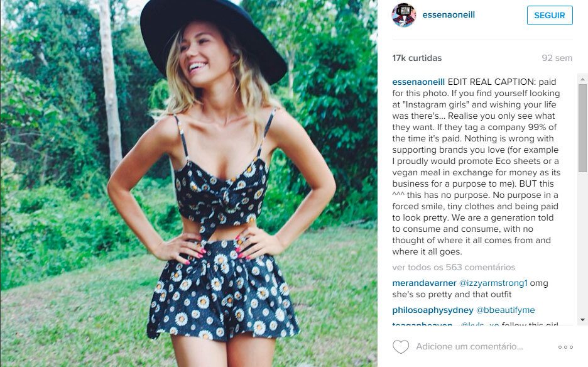
Task: Open merandavarner commenter profile
Action: pos(424,283)
